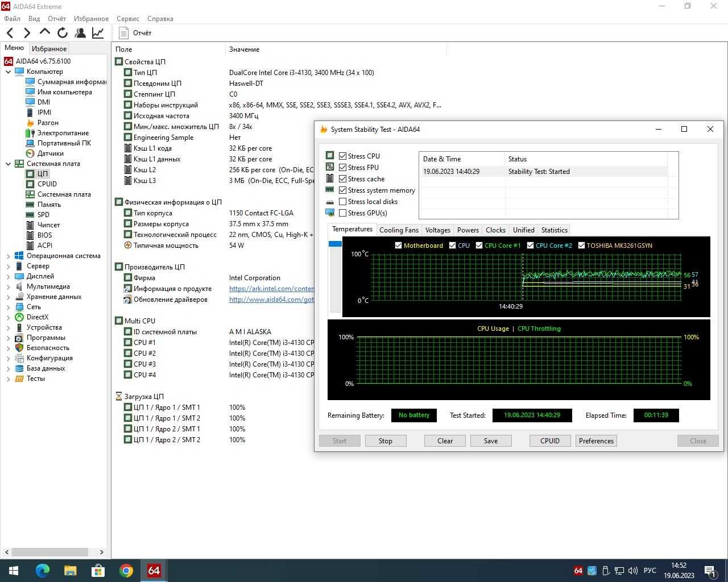This screenshot has height=582, width=728.
Task: Expand the Дисплей tree node
Action: pos(8,276)
